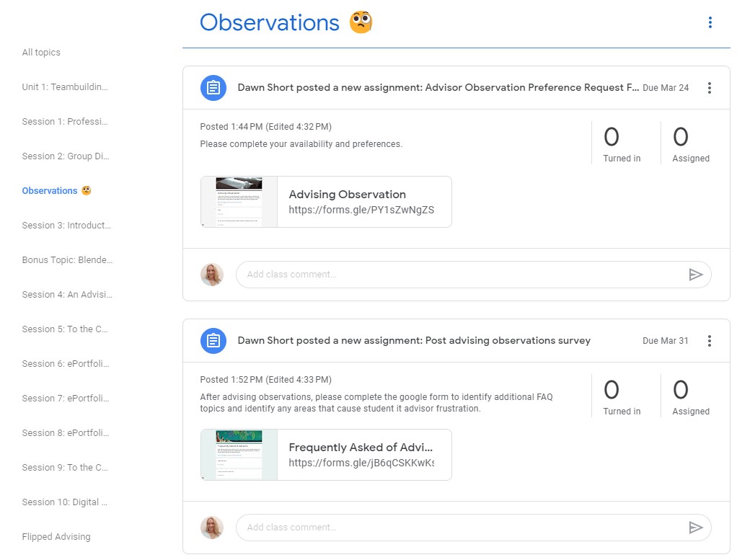Select All topics in the sidebar
Viewport: 737px width, 560px height.
tap(41, 53)
